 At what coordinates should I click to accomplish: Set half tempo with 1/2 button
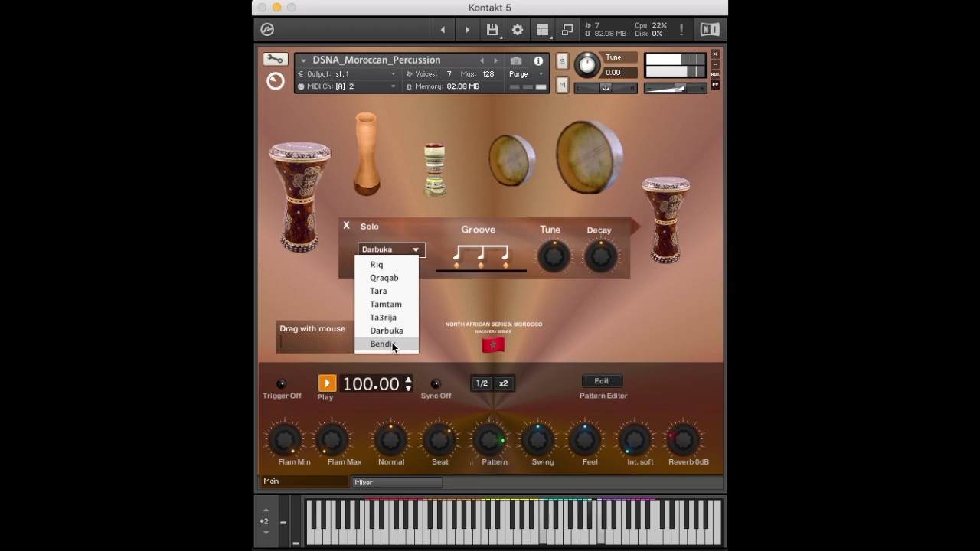(x=482, y=383)
